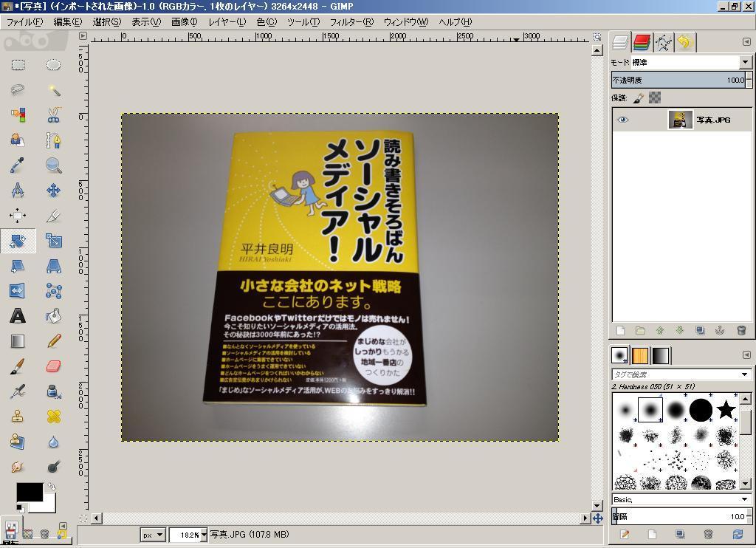This screenshot has width=756, height=548.
Task: Switch to the Channels tab
Action: click(642, 42)
